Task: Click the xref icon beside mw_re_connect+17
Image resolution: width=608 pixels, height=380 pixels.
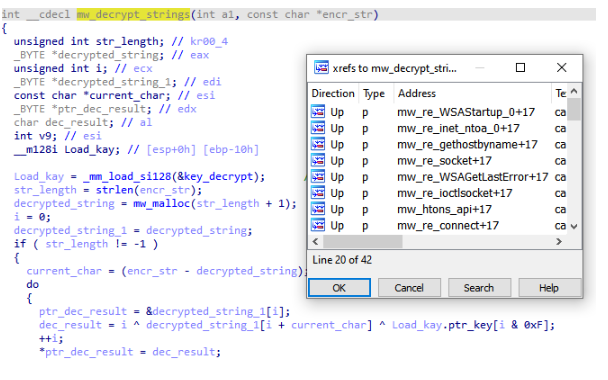Action: (318, 225)
